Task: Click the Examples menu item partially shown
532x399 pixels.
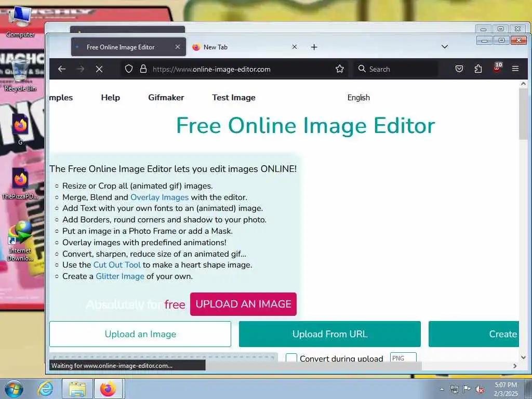Action: click(x=61, y=98)
